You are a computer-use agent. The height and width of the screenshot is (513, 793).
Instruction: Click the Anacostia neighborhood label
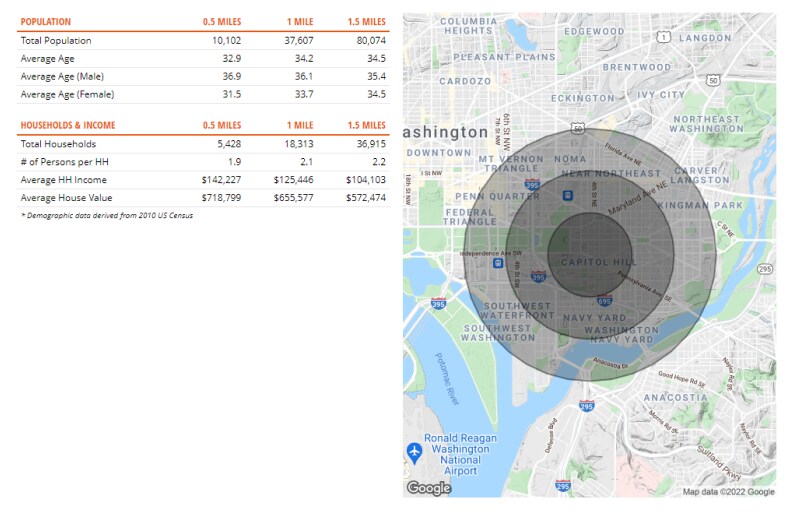point(675,397)
